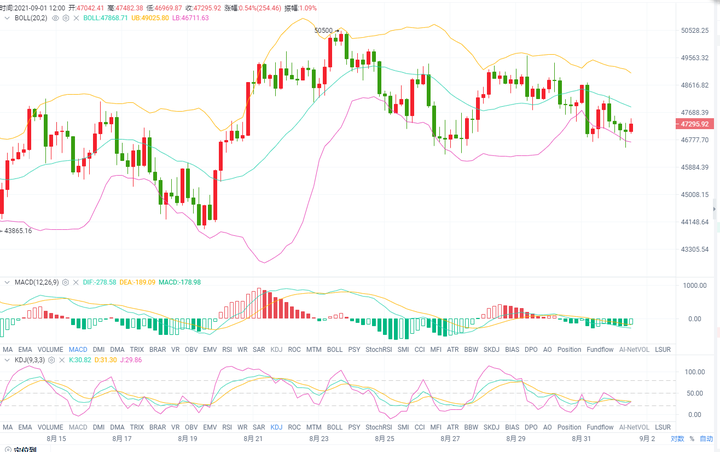Open settings gear for MACD(12,26,9)
Screen dimensions: 720x452
pyautogui.click(x=66, y=282)
